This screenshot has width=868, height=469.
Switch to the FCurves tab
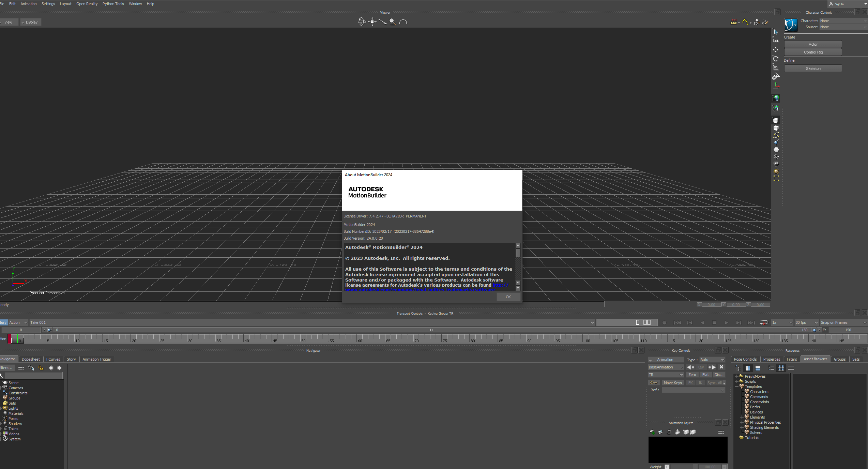pos(53,359)
